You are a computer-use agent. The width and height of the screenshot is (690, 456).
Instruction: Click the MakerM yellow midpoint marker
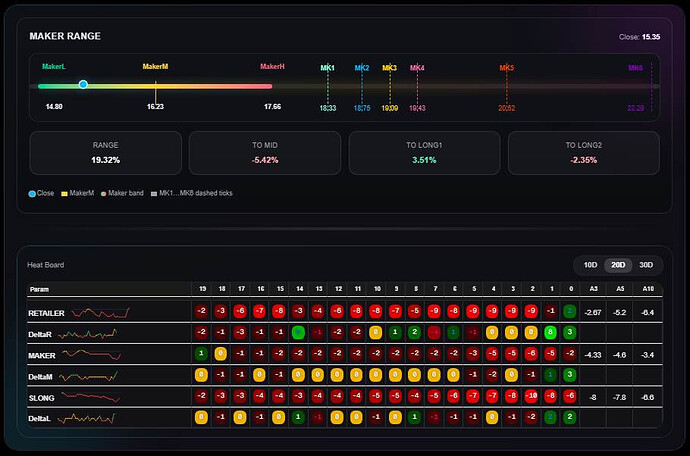point(155,92)
